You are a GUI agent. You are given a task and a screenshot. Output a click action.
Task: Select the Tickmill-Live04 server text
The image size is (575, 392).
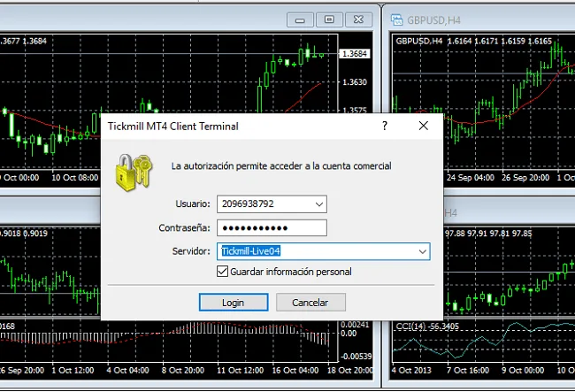pos(251,251)
